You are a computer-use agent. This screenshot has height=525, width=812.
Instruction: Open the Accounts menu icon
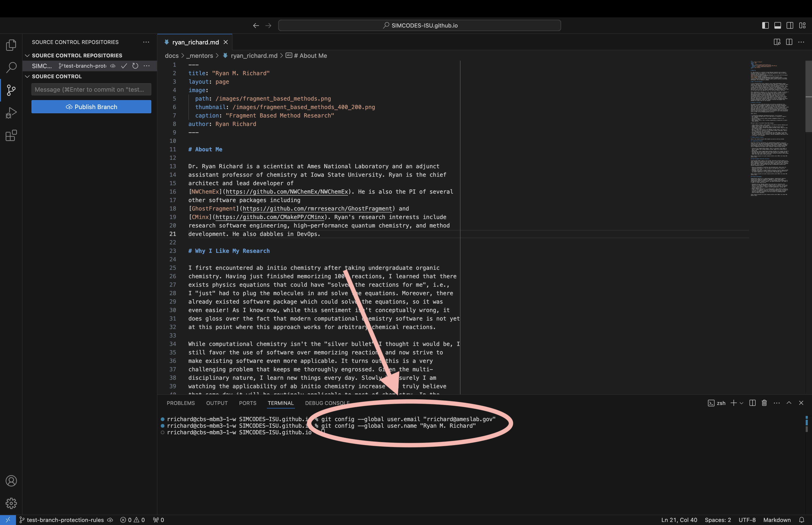pos(11,481)
